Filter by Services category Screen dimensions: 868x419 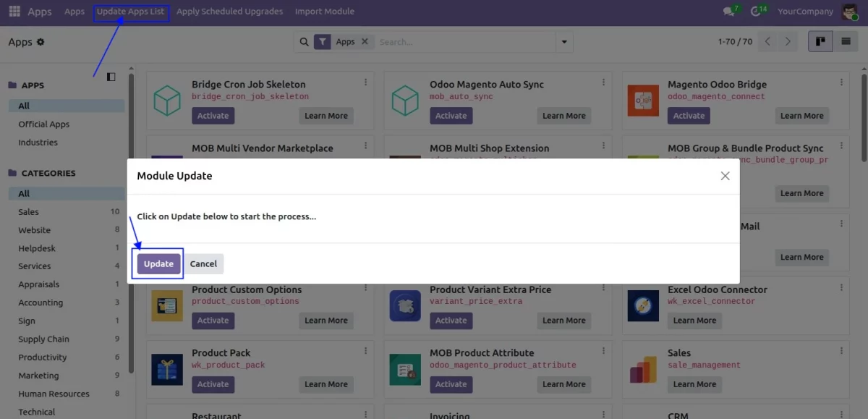67,266
